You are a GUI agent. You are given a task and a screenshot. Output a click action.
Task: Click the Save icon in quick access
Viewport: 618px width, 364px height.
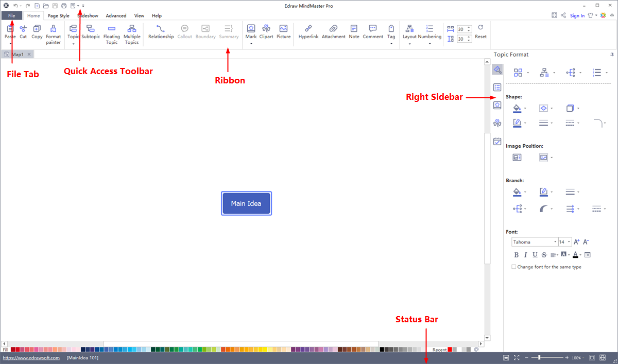coord(55,6)
